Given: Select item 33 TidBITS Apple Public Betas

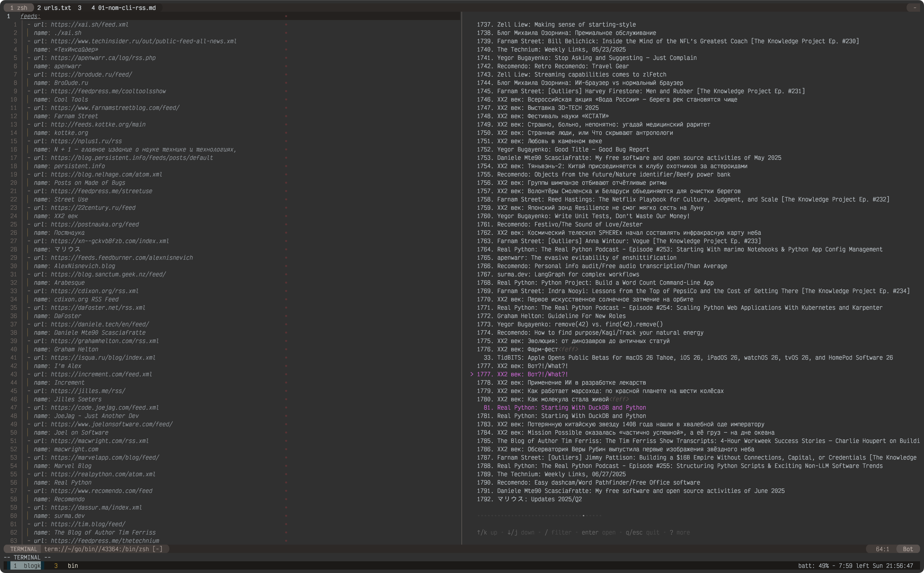Looking at the screenshot, I should click(688, 358).
